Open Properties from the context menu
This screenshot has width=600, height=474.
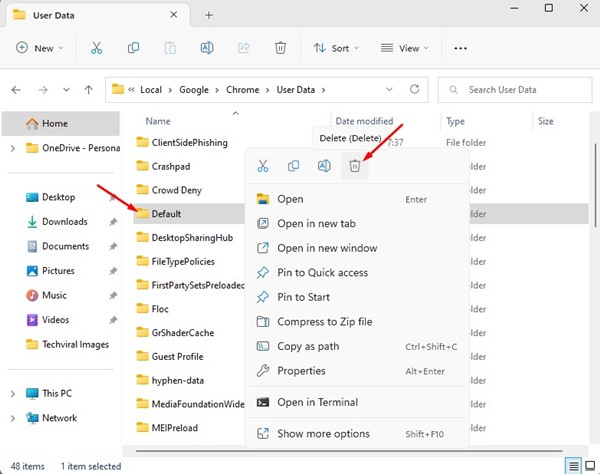(357, 371)
